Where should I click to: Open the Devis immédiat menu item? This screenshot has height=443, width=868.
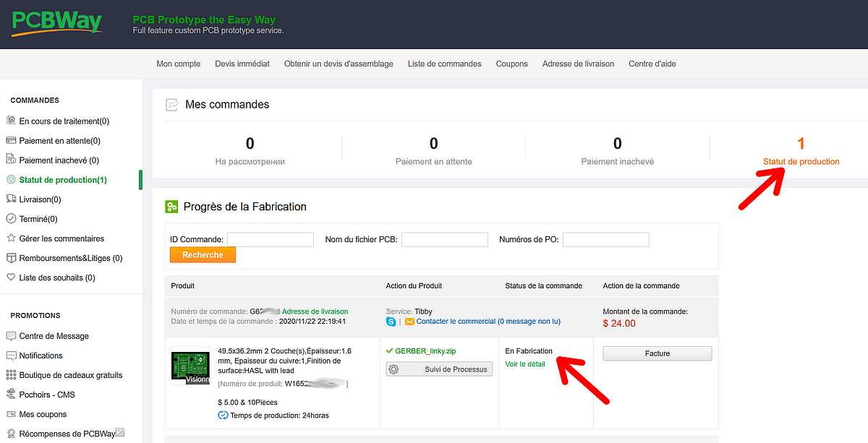[x=242, y=64]
